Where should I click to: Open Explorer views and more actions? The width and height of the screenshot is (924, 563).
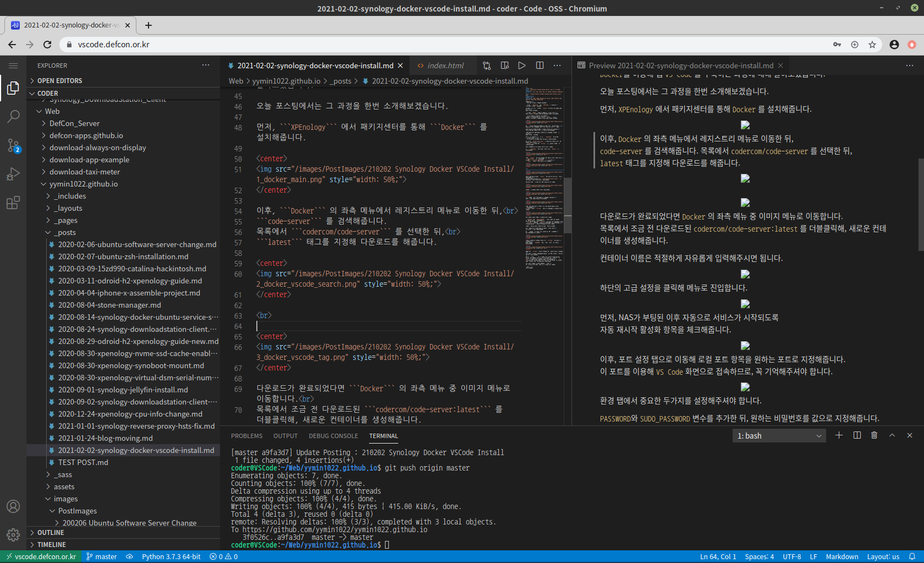(x=206, y=65)
